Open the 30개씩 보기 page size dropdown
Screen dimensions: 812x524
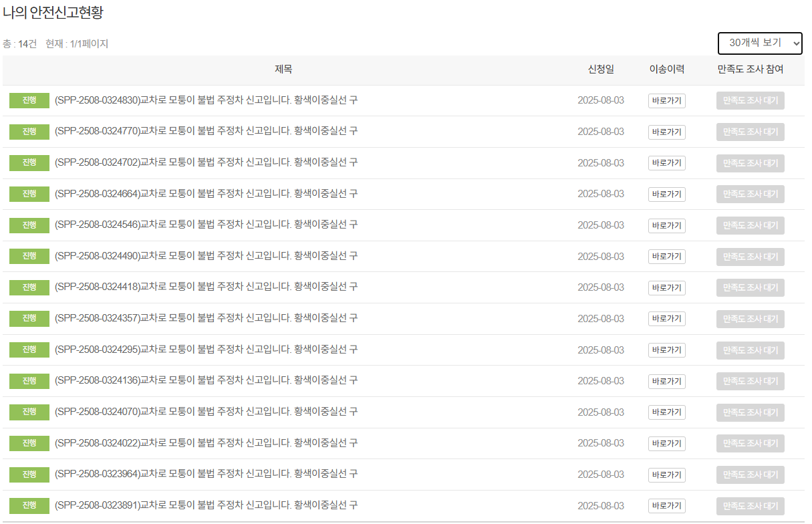[x=760, y=43]
